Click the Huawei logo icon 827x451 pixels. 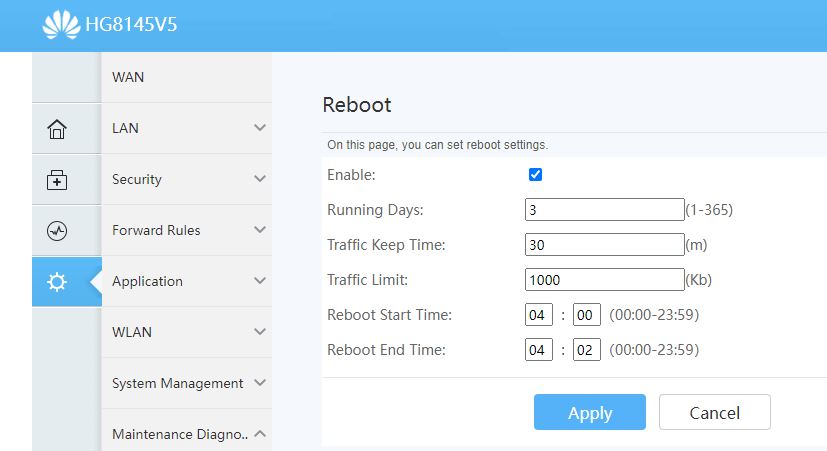[x=62, y=24]
